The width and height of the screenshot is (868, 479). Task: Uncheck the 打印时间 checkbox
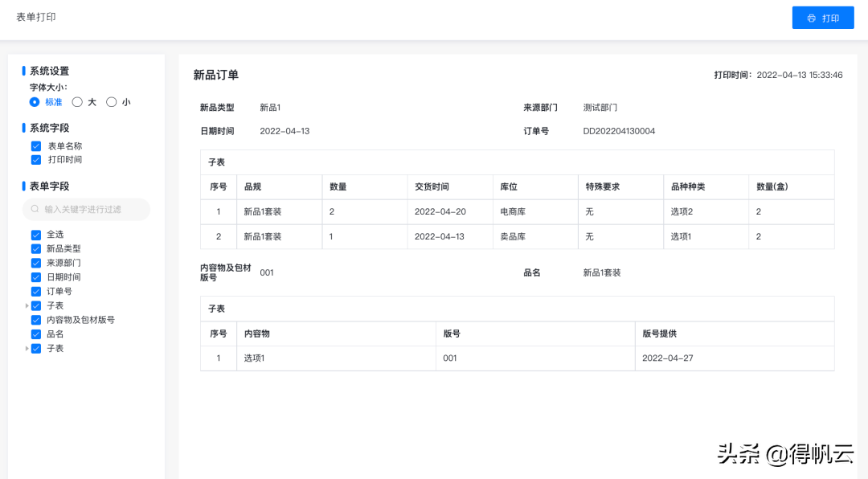point(36,160)
